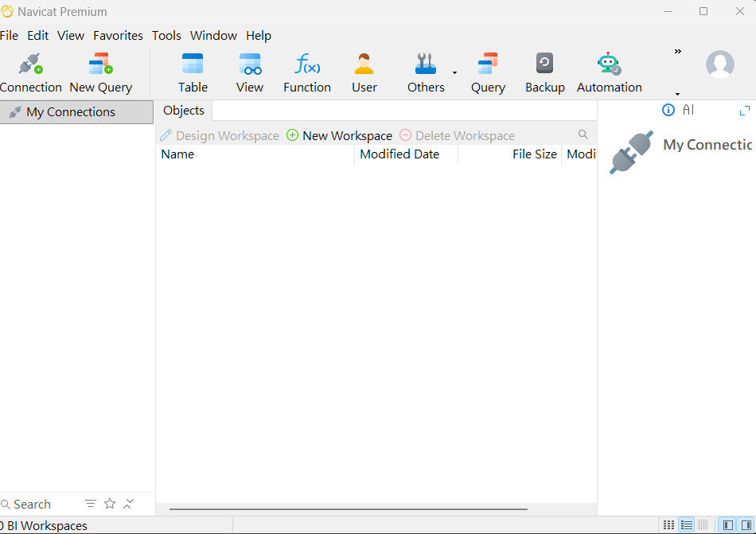Open a New Query from toolbar
The width and height of the screenshot is (756, 534).
(101, 64)
